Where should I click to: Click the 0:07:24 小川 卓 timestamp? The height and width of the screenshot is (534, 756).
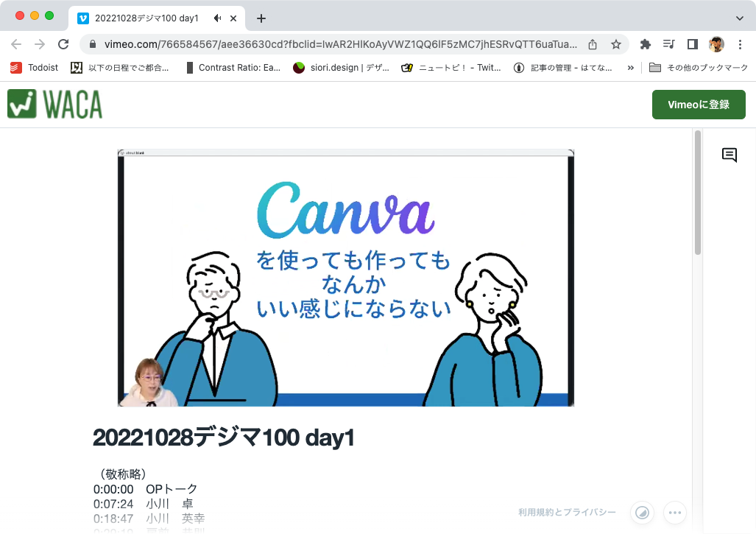click(144, 504)
